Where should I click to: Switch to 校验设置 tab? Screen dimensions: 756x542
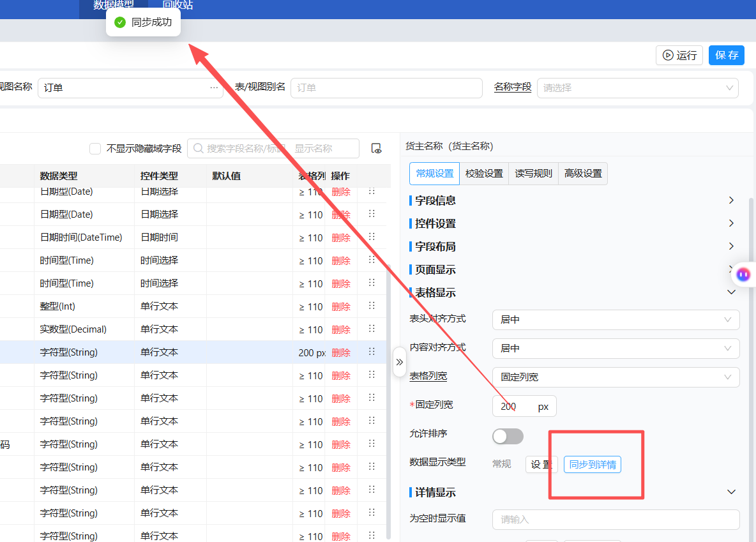(x=484, y=174)
